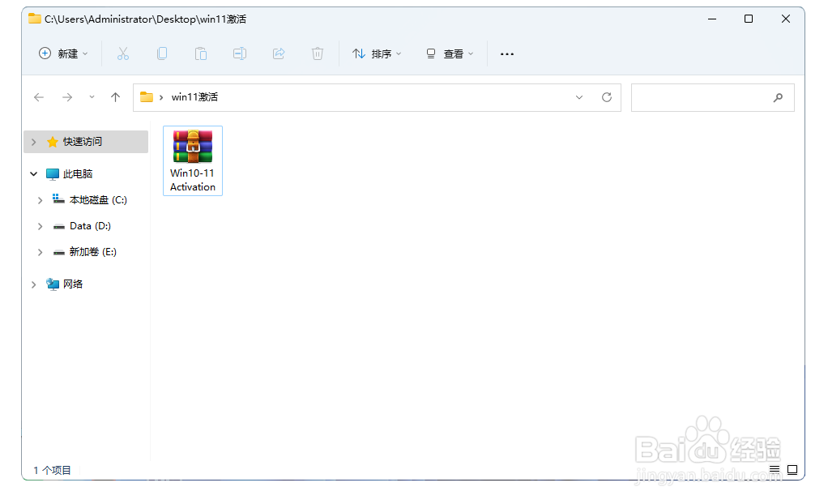The image size is (828, 504).
Task: Click the 此电脑 monitor icon
Action: pyautogui.click(x=53, y=174)
